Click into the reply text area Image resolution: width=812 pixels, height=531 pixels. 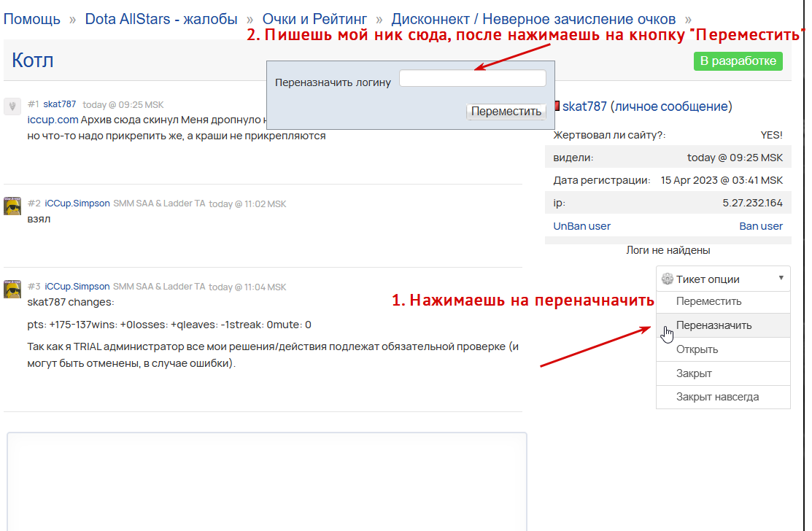(x=267, y=481)
